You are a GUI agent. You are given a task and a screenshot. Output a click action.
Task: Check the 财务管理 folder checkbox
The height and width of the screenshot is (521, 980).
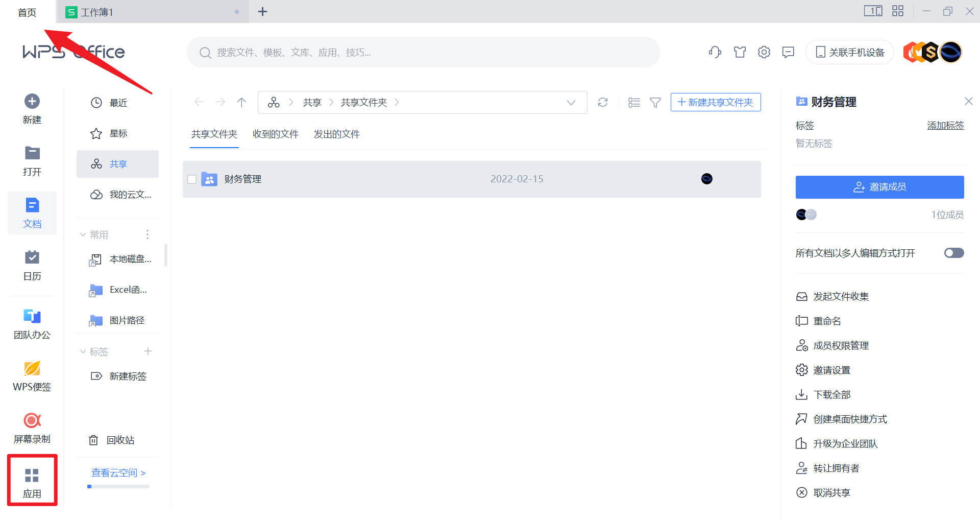[192, 179]
